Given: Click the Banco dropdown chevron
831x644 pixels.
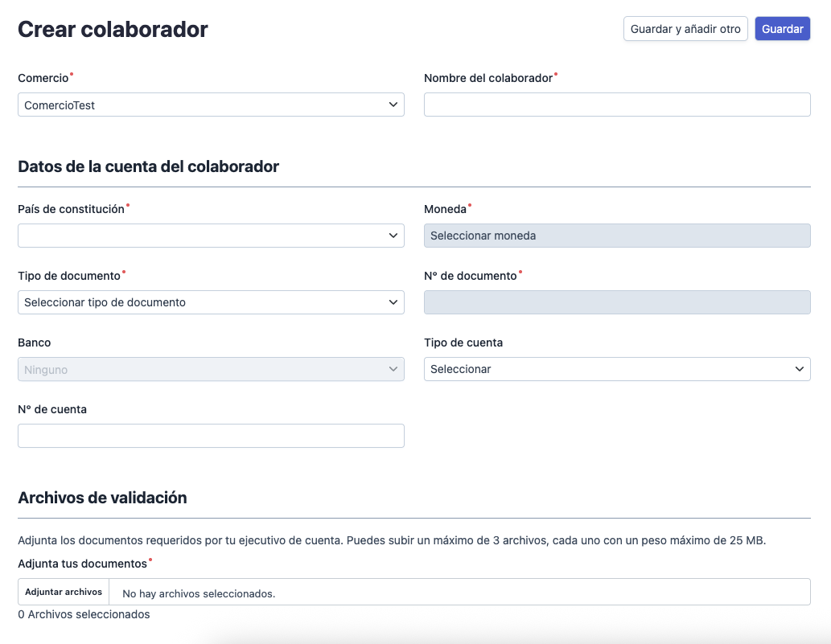Looking at the screenshot, I should click(x=393, y=369).
